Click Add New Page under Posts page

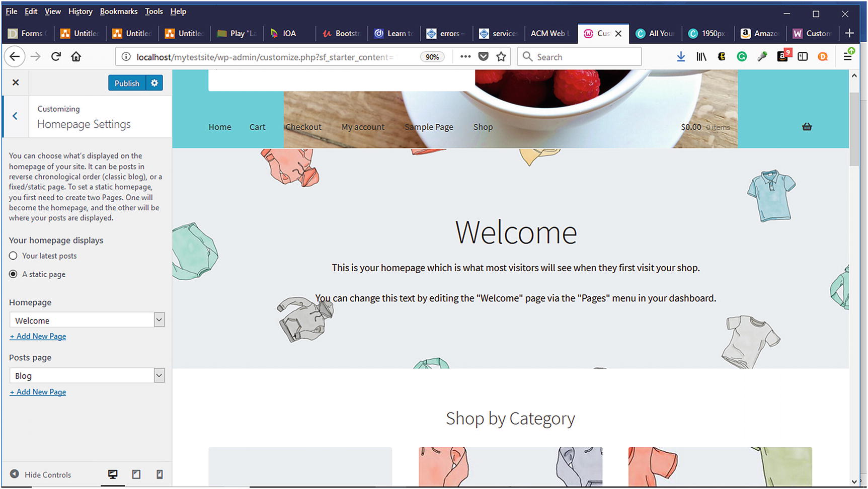[x=38, y=392]
